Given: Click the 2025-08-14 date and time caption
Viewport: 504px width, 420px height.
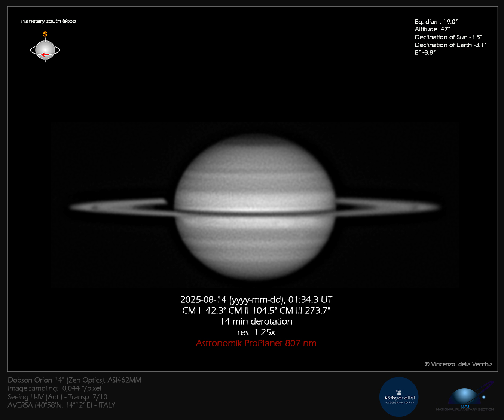Looking at the screenshot, I should (256, 300).
